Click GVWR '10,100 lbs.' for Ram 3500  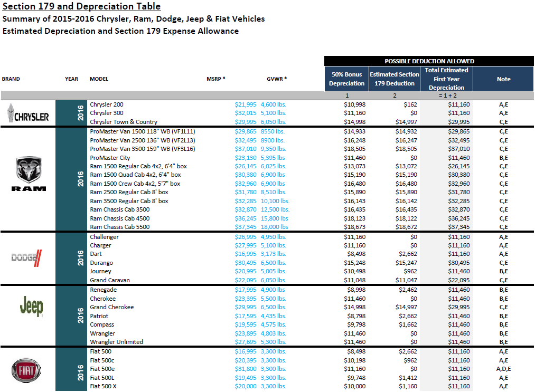pos(275,201)
